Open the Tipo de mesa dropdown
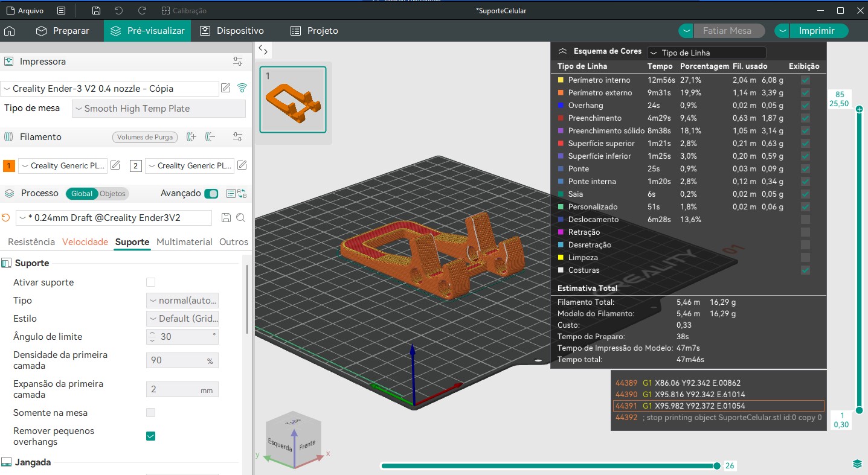 click(159, 109)
